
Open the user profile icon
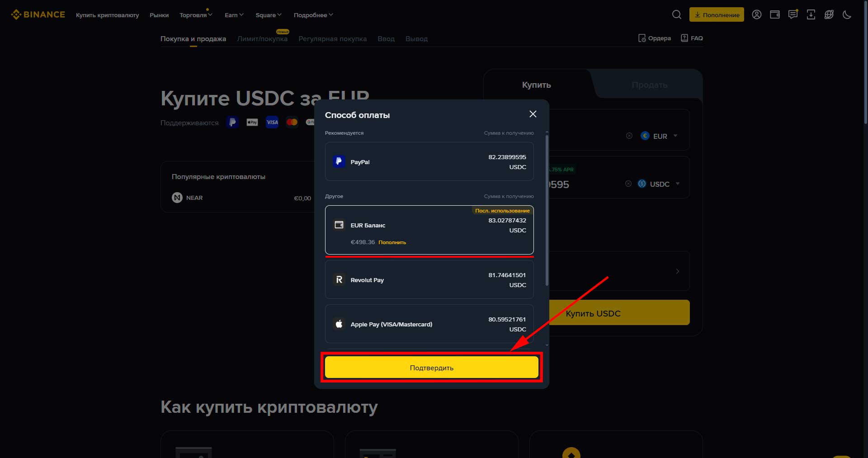756,14
